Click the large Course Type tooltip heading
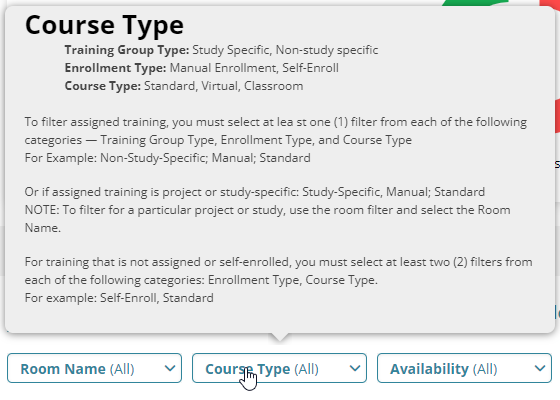This screenshot has height=400, width=560. click(x=104, y=25)
